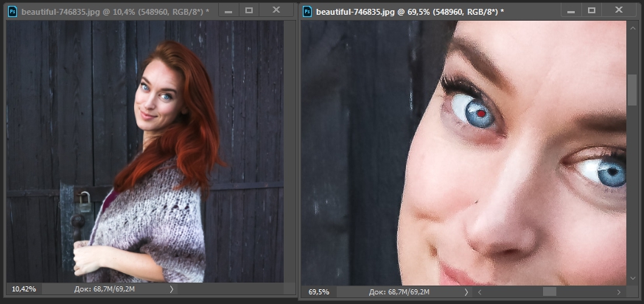Click the 10,42% zoom field
This screenshot has height=304, width=644.
[x=24, y=289]
